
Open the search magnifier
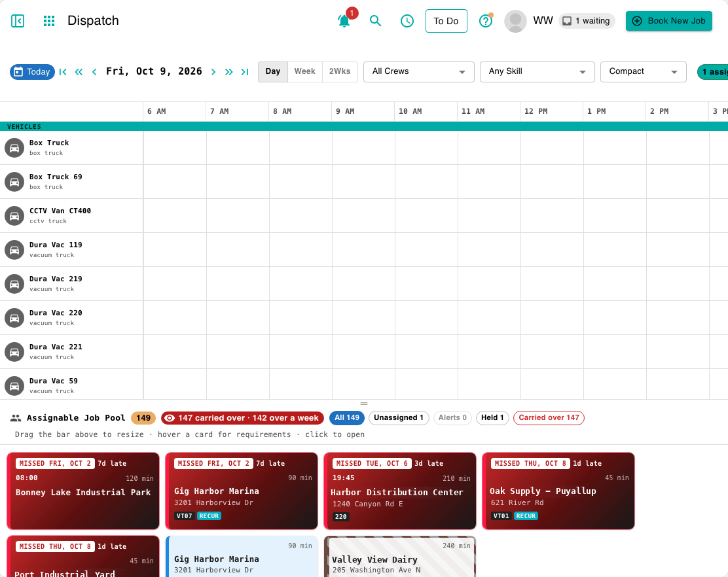coord(375,21)
